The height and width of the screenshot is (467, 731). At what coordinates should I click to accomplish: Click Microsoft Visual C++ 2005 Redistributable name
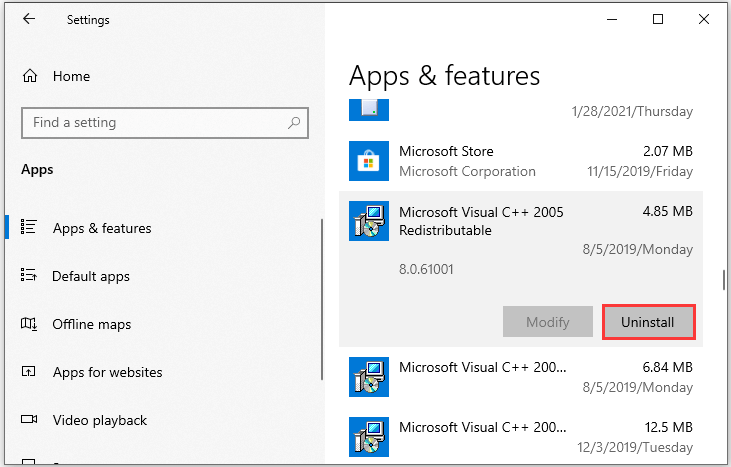pos(481,221)
